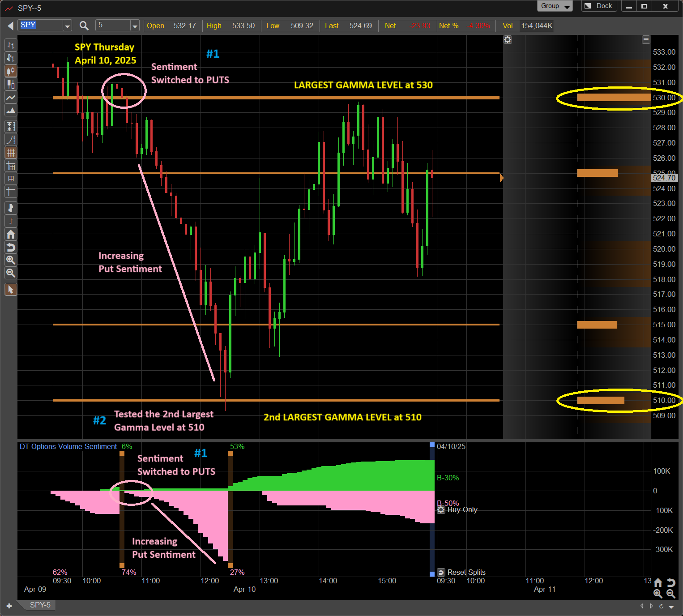The height and width of the screenshot is (616, 683).
Task: Click the bottom-right undo arrow
Action: coord(670,582)
